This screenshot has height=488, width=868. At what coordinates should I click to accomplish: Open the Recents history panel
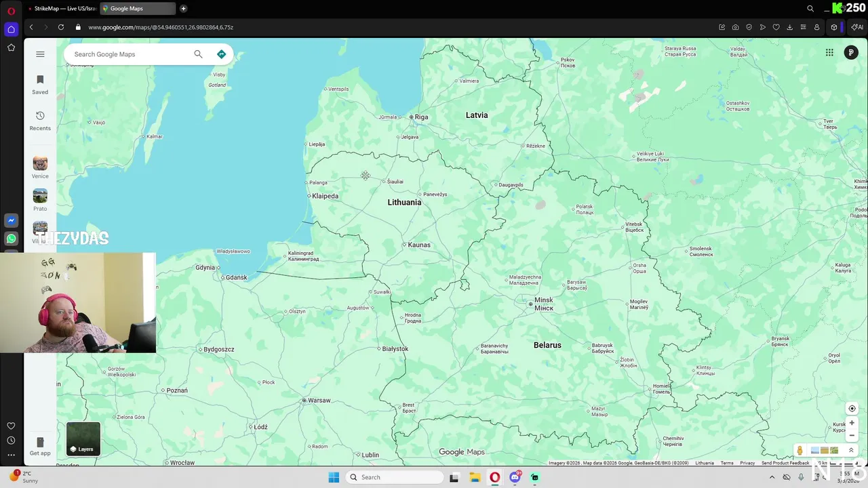click(40, 121)
